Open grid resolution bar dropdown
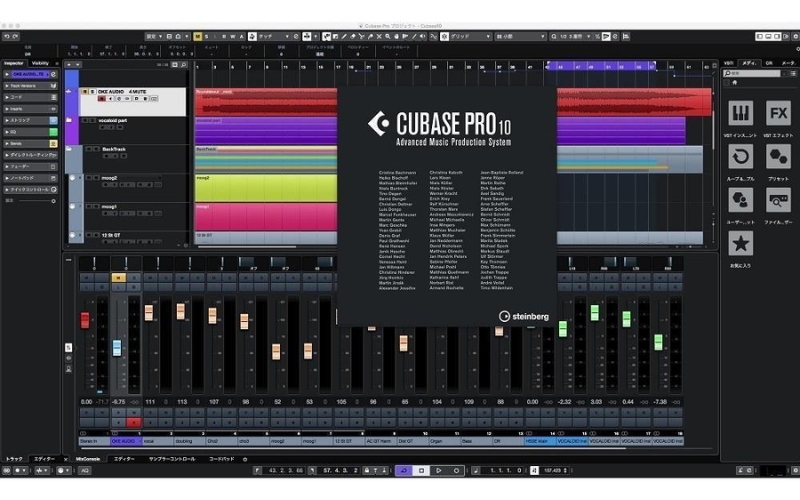800x500 pixels. pyautogui.click(x=520, y=36)
